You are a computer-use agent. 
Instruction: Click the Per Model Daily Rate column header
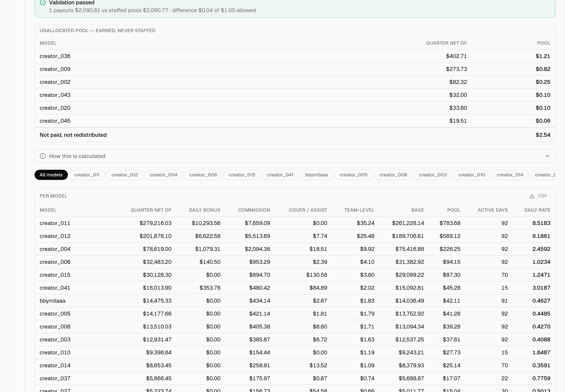coord(537,210)
